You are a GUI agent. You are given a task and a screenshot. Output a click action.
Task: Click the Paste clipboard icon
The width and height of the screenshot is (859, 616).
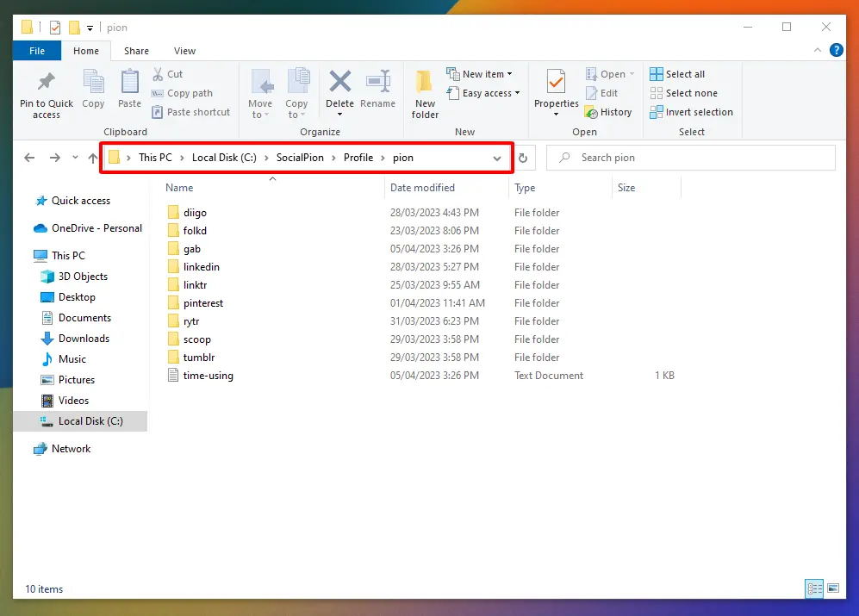coord(130,82)
